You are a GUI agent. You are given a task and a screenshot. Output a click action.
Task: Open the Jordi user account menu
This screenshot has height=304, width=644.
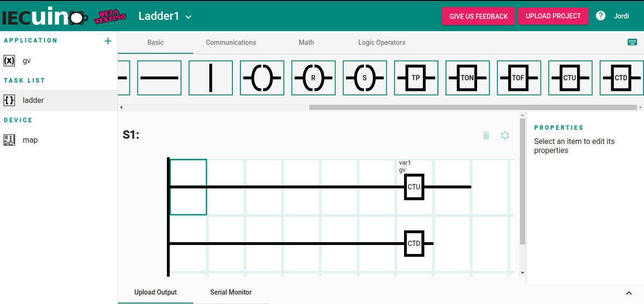click(x=621, y=16)
